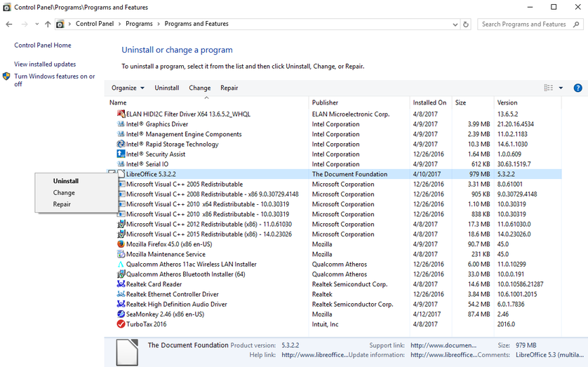Image resolution: width=588 pixels, height=367 pixels.
Task: Click the SeaMonkey 2.46 icon
Action: click(x=121, y=314)
